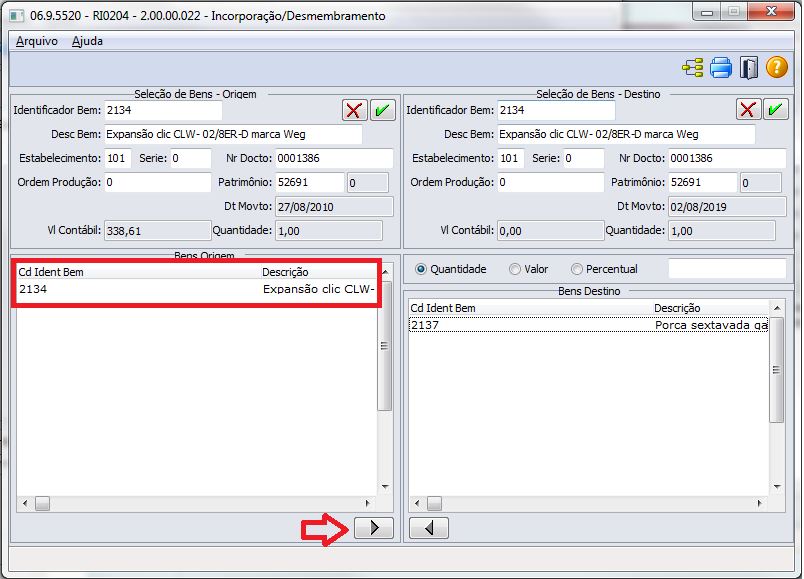Image resolution: width=804 pixels, height=579 pixels.
Task: Click Bens Origem horizontal scroll right arrow
Action: [x=367, y=504]
